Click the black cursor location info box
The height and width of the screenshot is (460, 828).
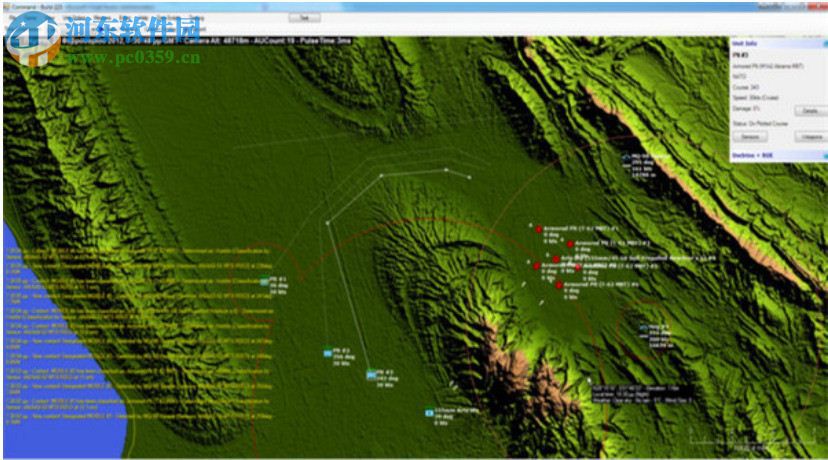642,395
